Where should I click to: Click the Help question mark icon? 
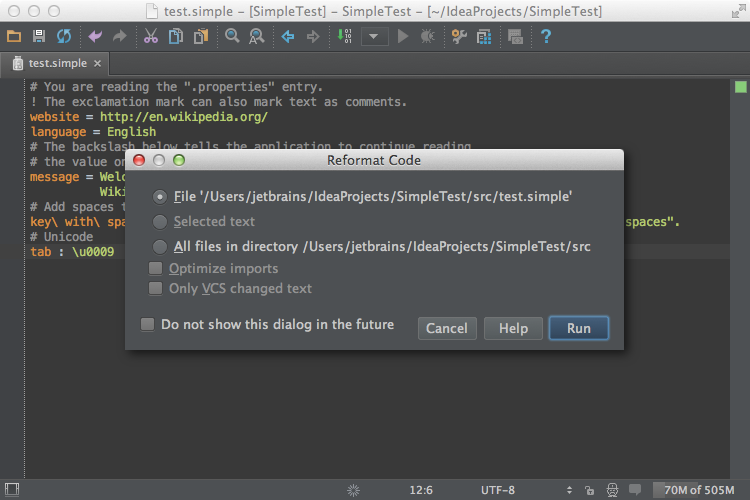click(546, 37)
